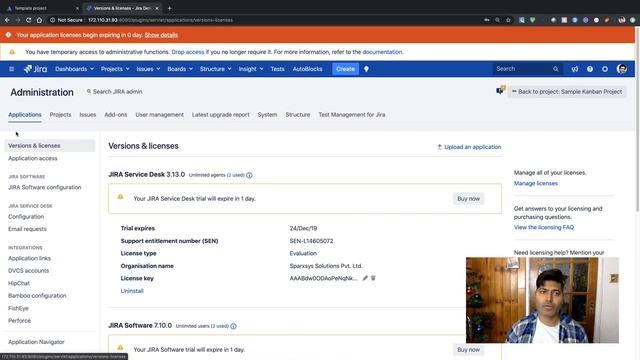Click the Manage licenses link
640x360 pixels.
click(536, 183)
